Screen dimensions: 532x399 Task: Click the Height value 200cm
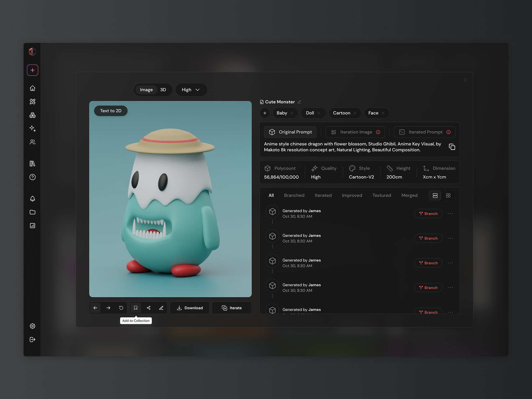tap(394, 177)
